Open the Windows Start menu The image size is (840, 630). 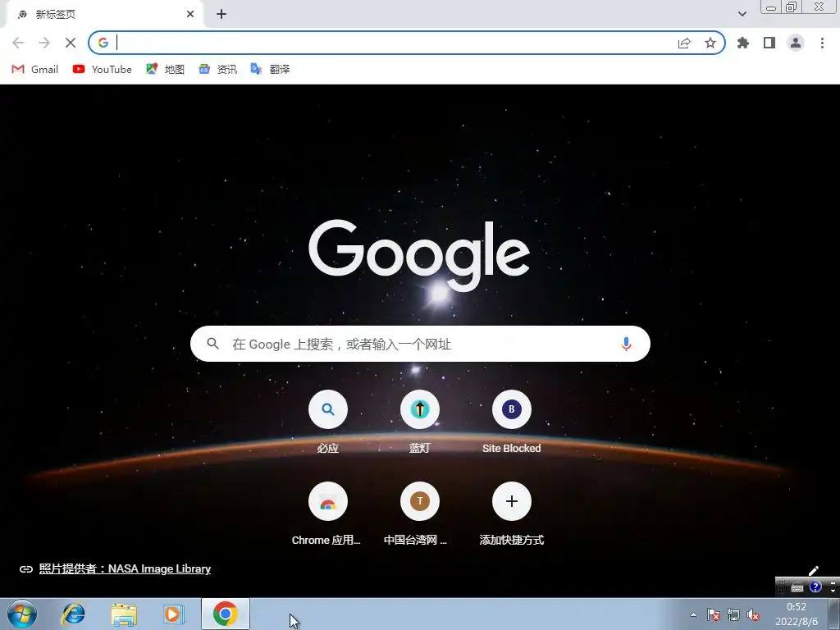click(22, 614)
